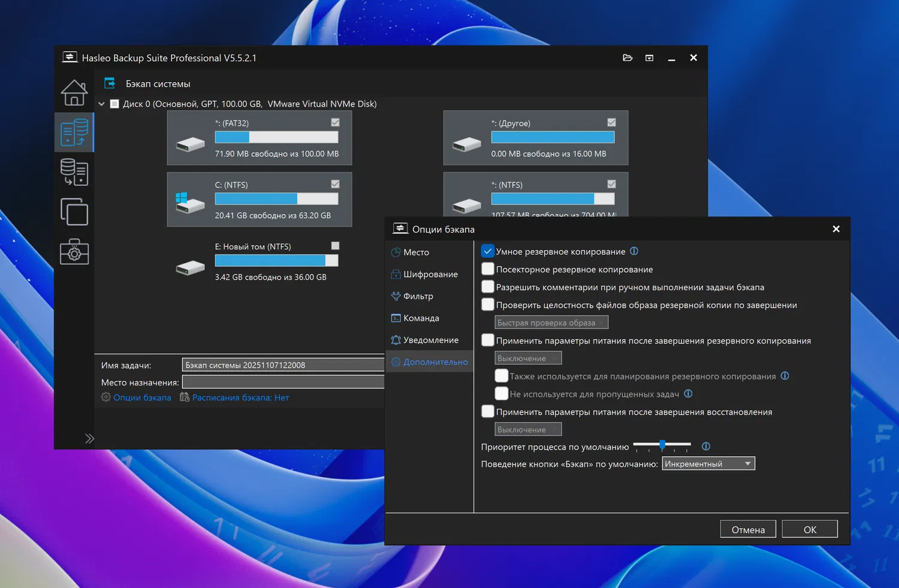The height and width of the screenshot is (588, 899).
Task: Open the Backup section in the sidebar
Action: (x=74, y=132)
